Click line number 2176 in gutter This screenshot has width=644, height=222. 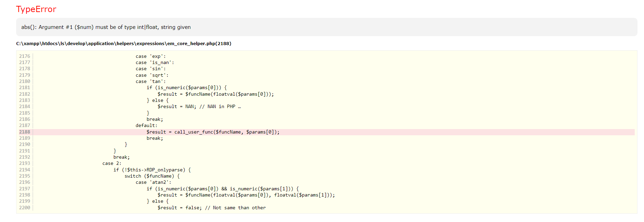coord(24,56)
